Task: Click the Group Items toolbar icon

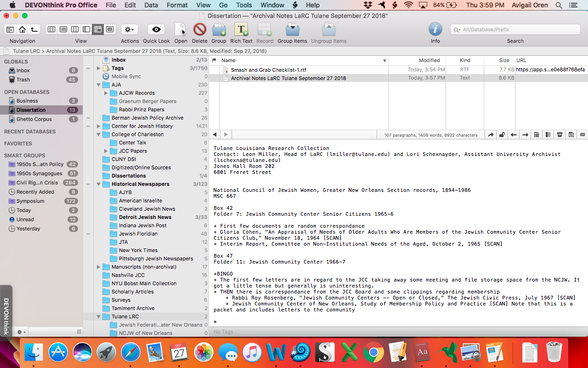Action: [x=292, y=29]
